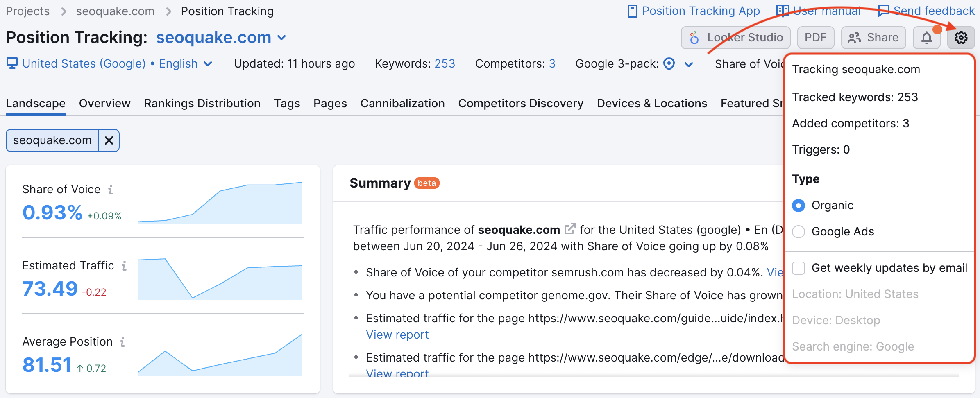980x398 pixels.
Task: Click the Estimated Traffic info icon
Action: pyautogui.click(x=124, y=266)
